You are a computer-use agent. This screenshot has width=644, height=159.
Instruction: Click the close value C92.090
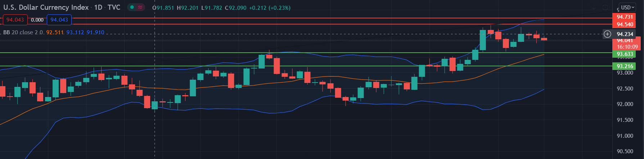[236, 8]
